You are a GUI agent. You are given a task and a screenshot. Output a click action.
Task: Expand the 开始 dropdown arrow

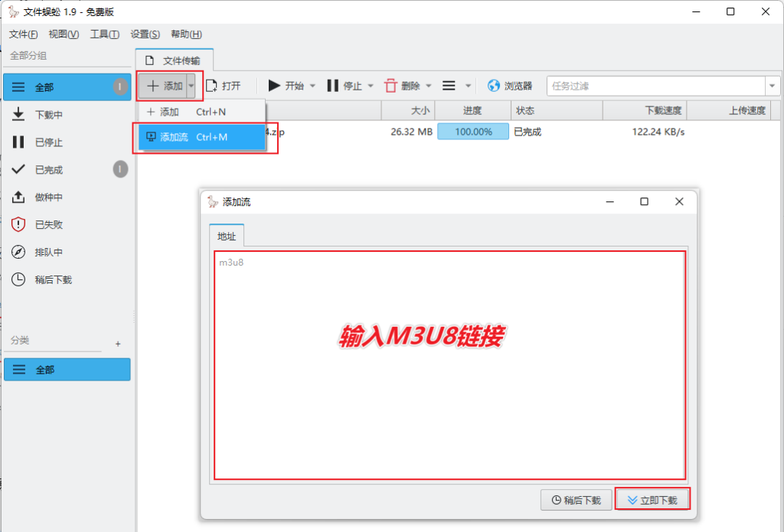[312, 86]
